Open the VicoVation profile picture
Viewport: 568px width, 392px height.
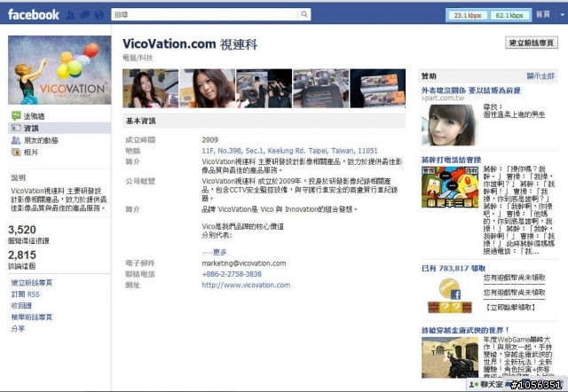[x=59, y=70]
